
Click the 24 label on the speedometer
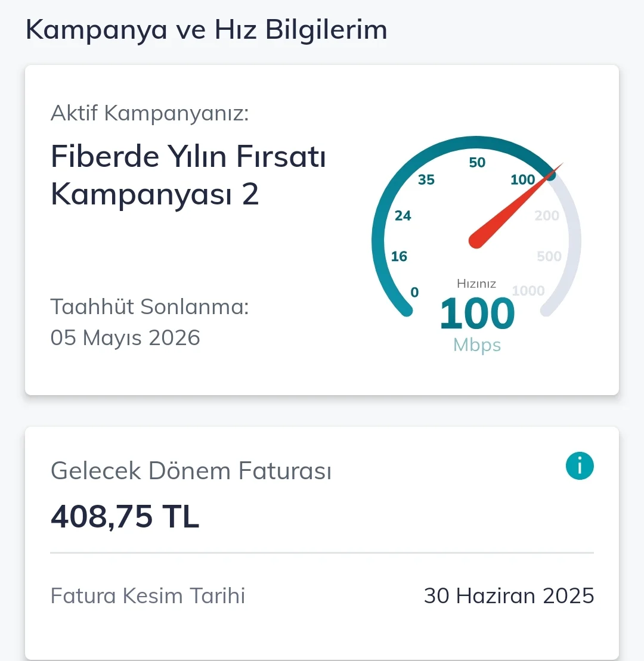(403, 216)
